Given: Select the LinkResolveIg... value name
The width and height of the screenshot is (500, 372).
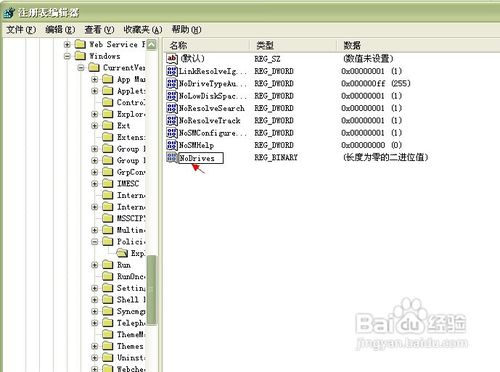Looking at the screenshot, I should pyautogui.click(x=213, y=71).
